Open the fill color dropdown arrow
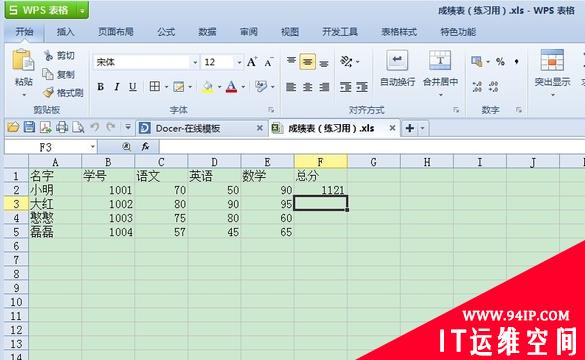 point(219,87)
